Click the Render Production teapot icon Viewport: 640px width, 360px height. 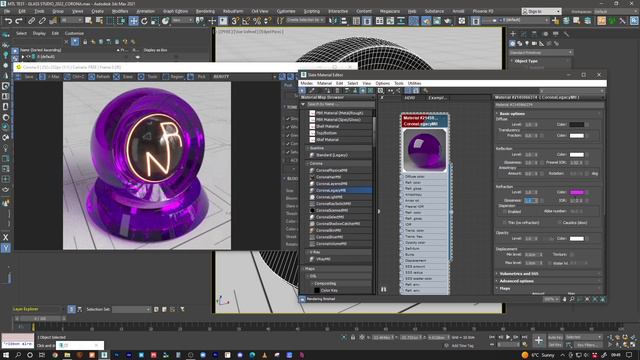pos(448,21)
